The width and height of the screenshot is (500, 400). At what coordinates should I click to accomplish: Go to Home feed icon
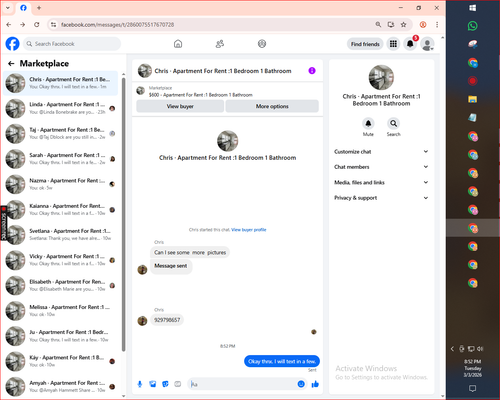[x=178, y=44]
